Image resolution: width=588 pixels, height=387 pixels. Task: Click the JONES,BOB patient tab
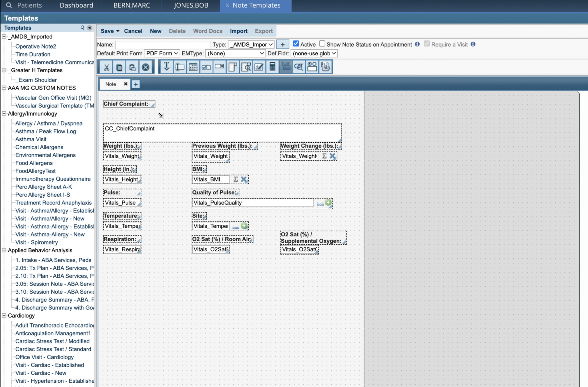point(190,5)
